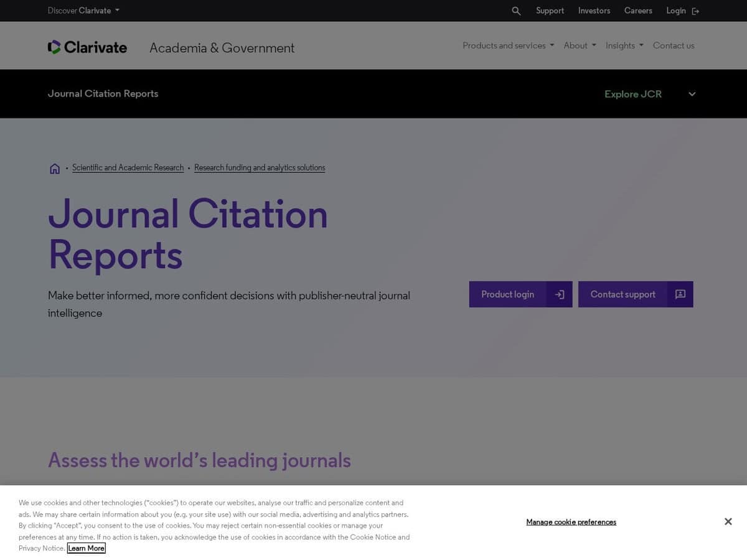Click the 'Make better informed' tagline text
The height and width of the screenshot is (560, 747).
point(229,304)
